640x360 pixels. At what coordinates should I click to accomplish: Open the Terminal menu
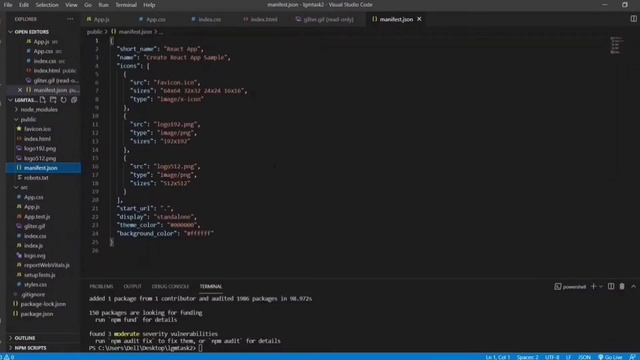(126, 5)
